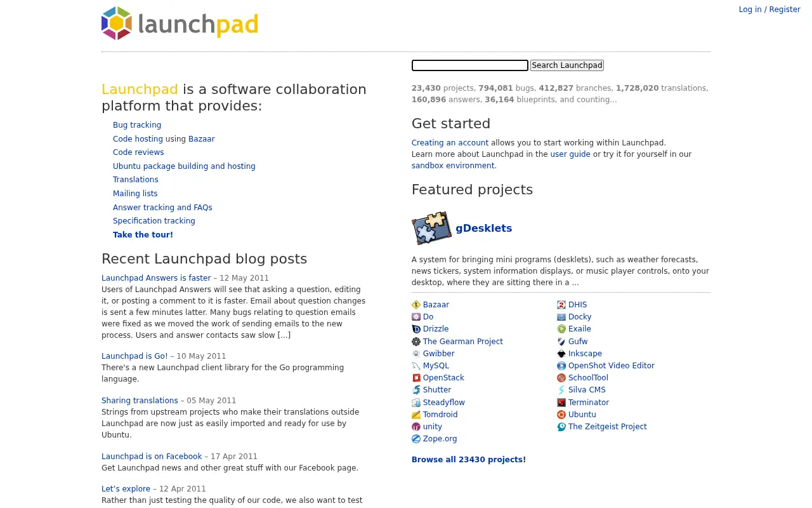Open the Ubuntu package building and hosting link
This screenshot has height=508, width=812.
(184, 166)
